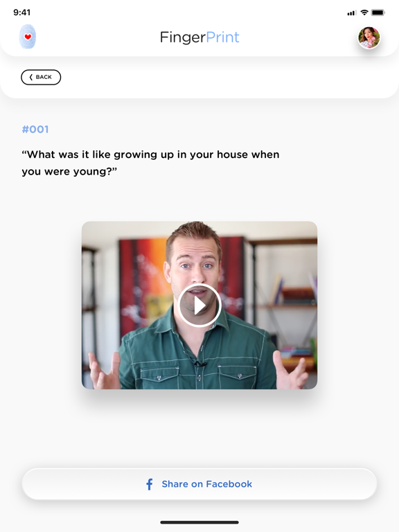The height and width of the screenshot is (532, 399).
Task: Click the left chevron inside the Back button
Action: 31,77
